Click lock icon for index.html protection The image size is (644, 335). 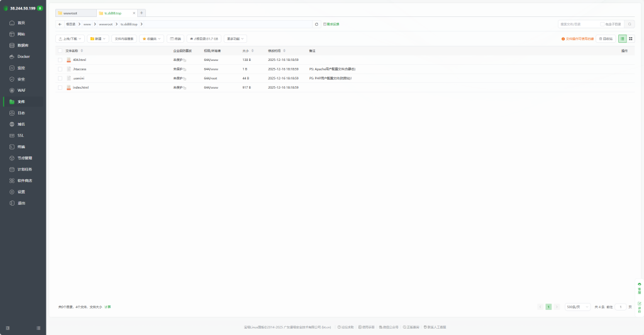185,88
